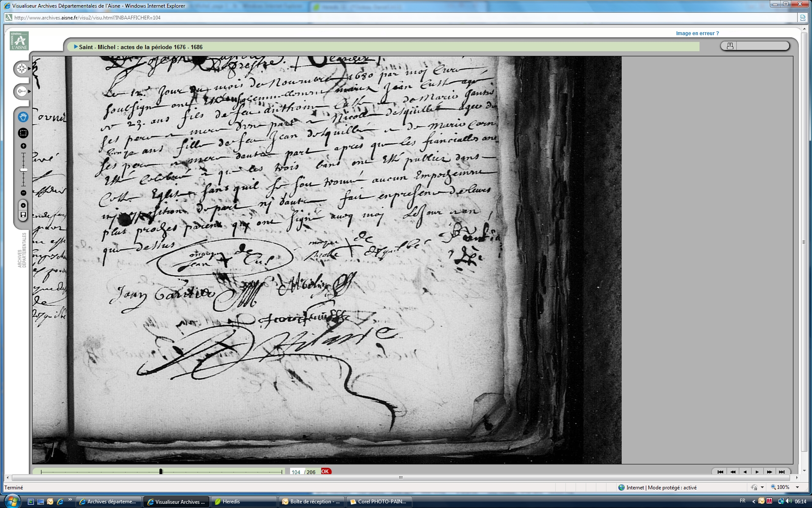Select the measurement ruler tool
Viewport: 812px width, 508px height.
[22, 91]
